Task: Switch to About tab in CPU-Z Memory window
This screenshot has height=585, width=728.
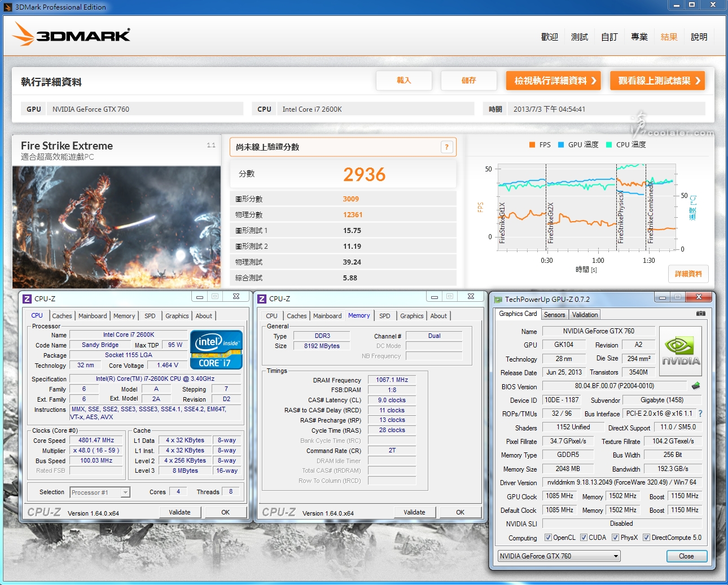Action: 438,316
